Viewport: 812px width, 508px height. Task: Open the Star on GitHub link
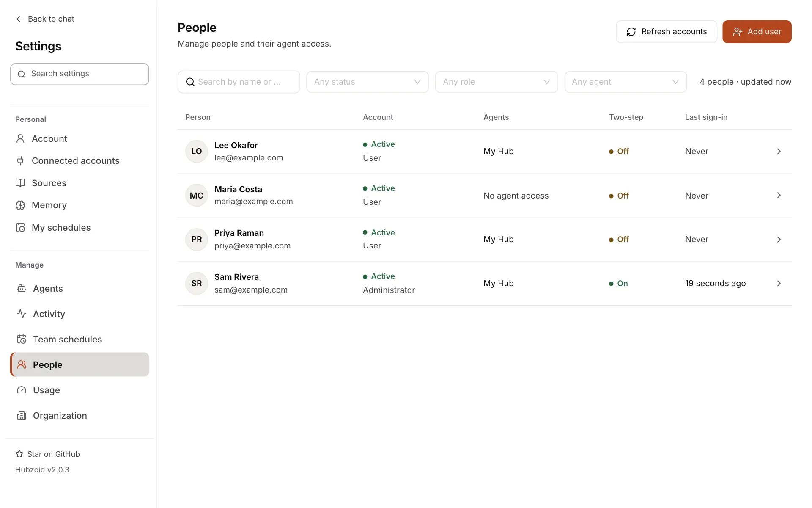(48, 454)
